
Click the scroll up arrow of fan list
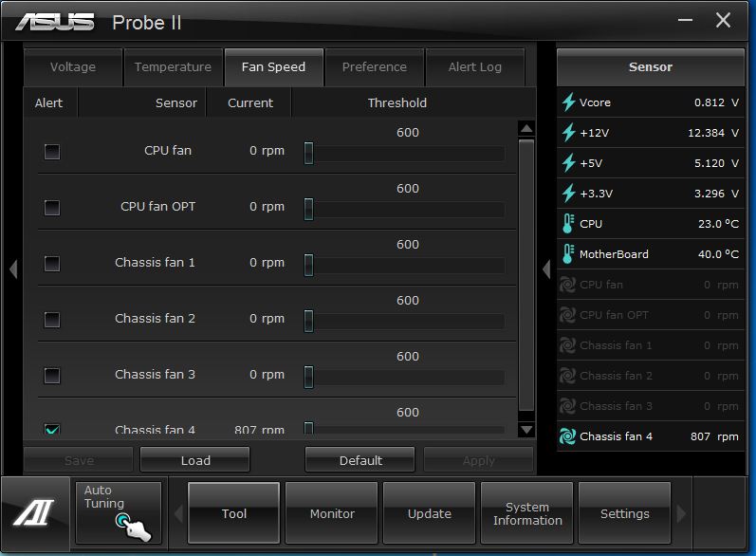click(x=526, y=128)
